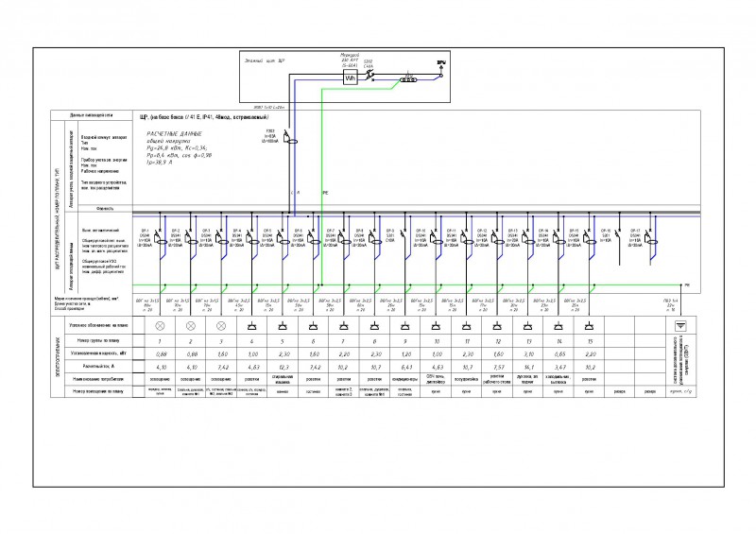Click the QF-17 reserve RCD breaker symbol

650,238
